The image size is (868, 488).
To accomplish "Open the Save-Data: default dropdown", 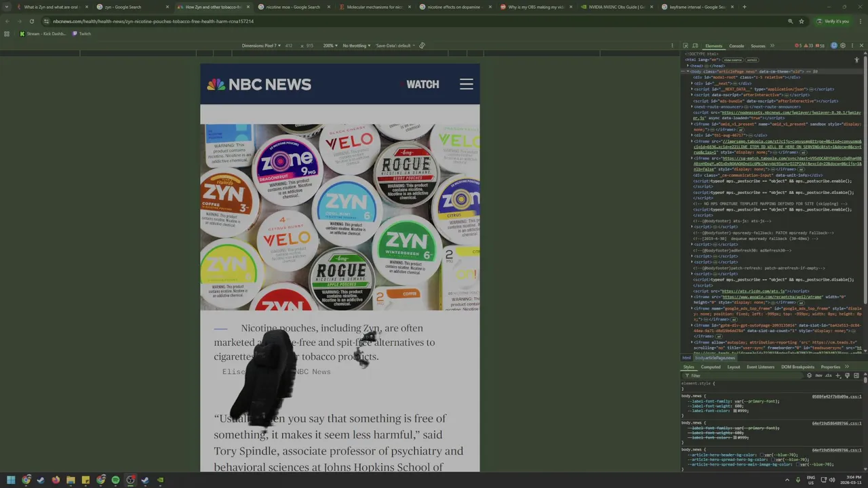I will pos(394,45).
